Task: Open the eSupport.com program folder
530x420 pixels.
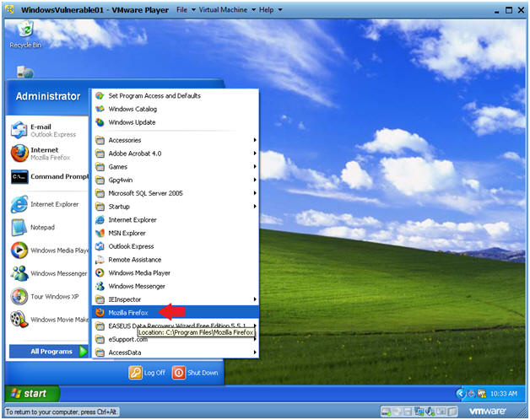Action: click(x=175, y=339)
